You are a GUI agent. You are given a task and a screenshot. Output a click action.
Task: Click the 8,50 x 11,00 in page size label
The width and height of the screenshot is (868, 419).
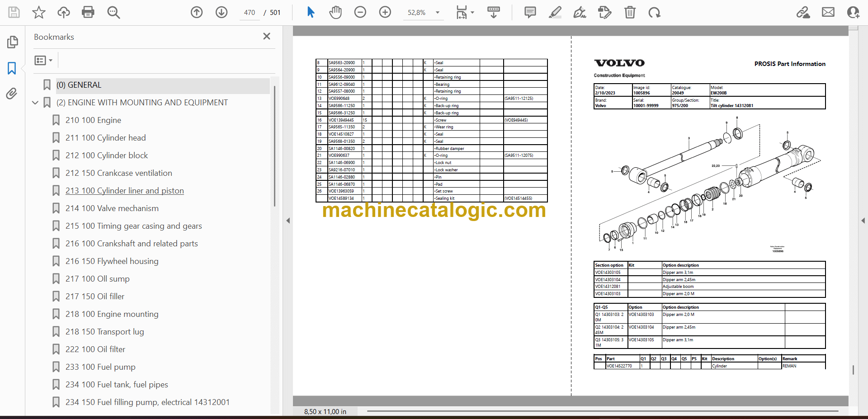(325, 411)
